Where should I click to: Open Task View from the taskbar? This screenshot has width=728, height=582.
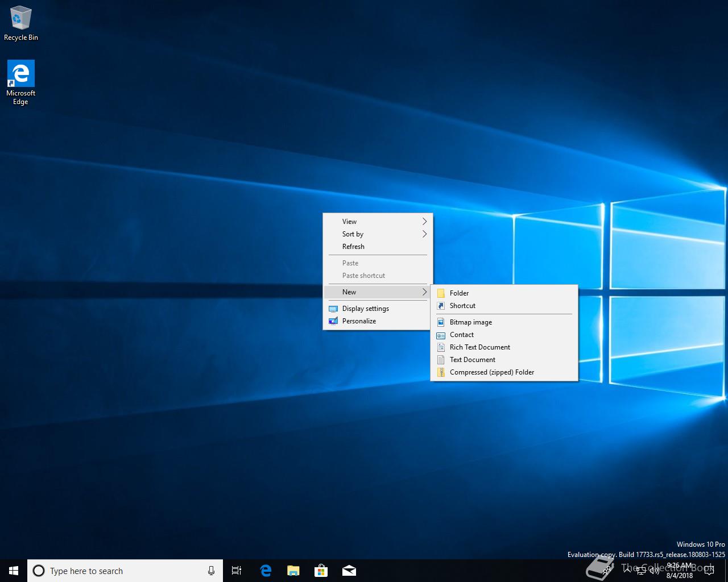tap(237, 571)
